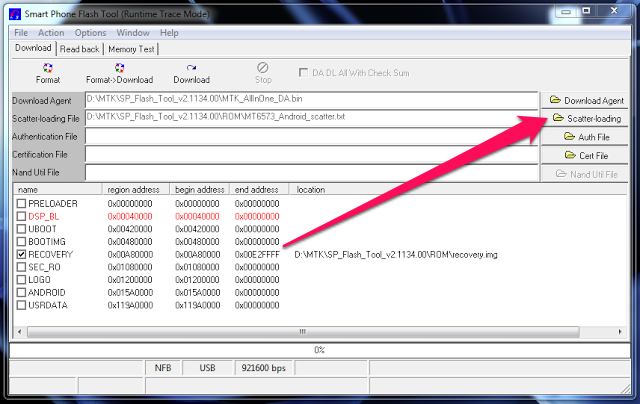Check the USRDATA partition checkbox
Image resolution: width=640 pixels, height=404 pixels.
pyautogui.click(x=21, y=305)
